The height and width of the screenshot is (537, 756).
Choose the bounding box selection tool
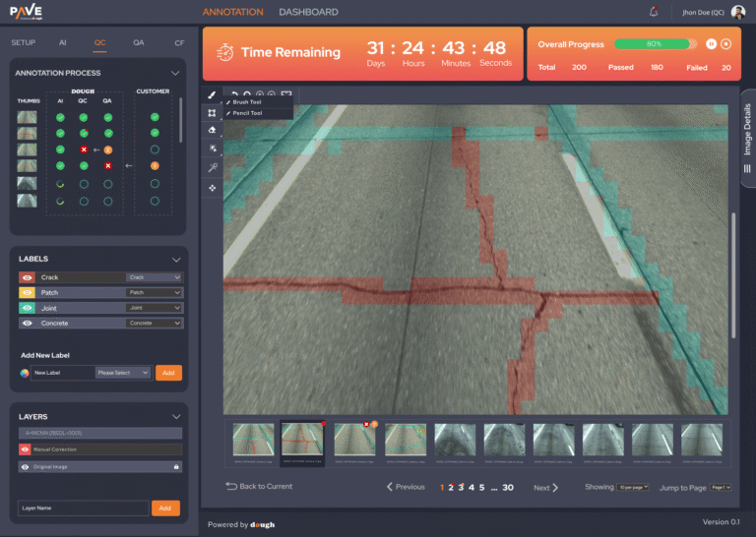point(212,113)
